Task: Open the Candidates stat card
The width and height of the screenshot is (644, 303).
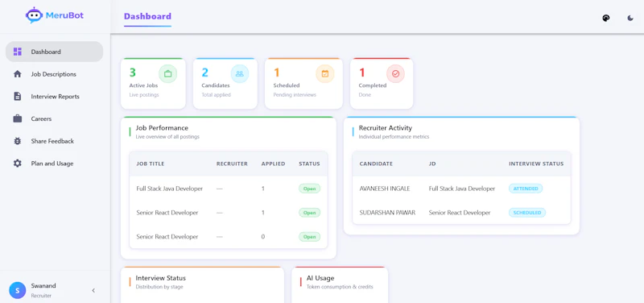Action: coord(225,84)
